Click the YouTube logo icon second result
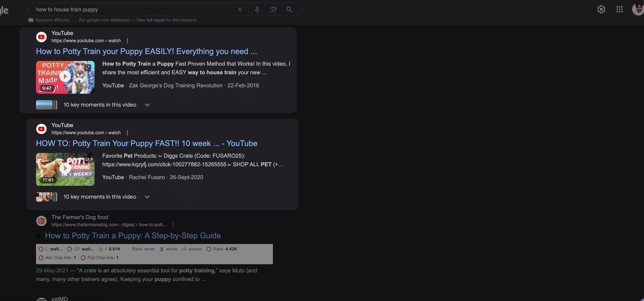Viewport: 644px width, 301px height. coord(41,129)
